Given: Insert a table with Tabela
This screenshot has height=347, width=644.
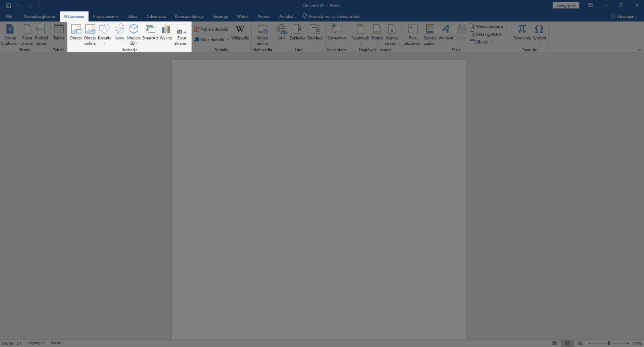Looking at the screenshot, I should click(x=59, y=34).
